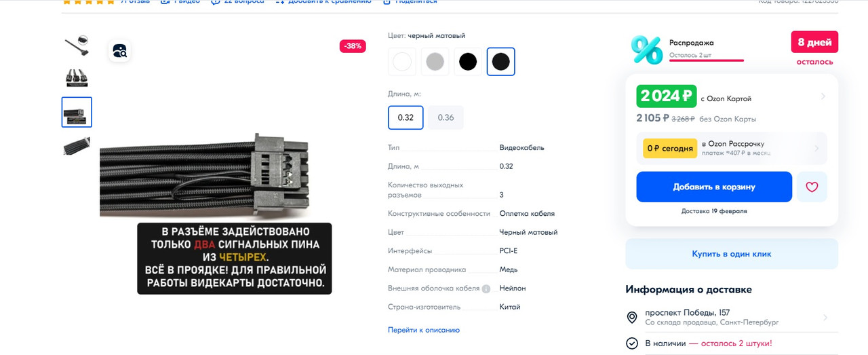Screen dimensions: 868x355
Task: Select the matte black color swatch
Action: point(500,62)
